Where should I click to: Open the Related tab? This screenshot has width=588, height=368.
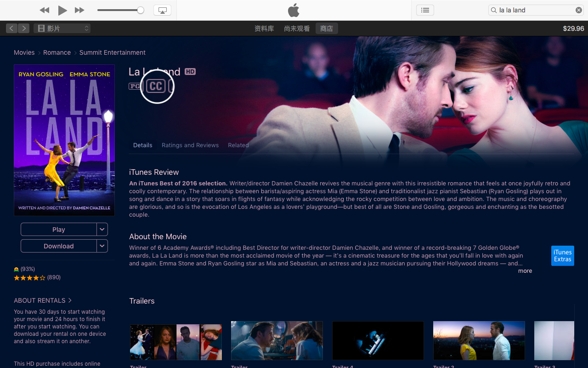tap(238, 145)
